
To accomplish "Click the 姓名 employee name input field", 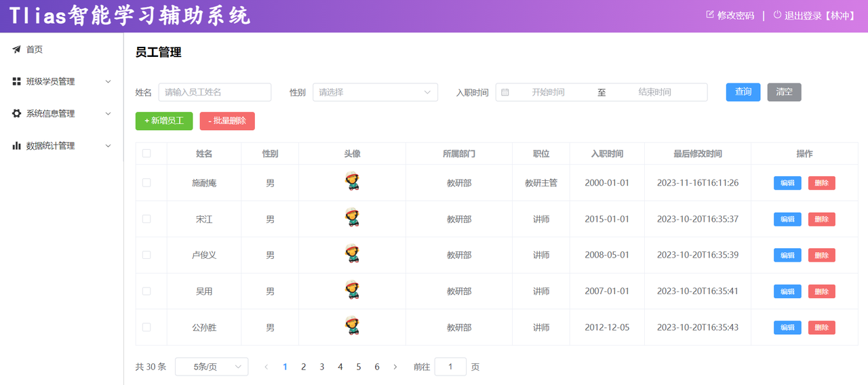I will tap(214, 92).
